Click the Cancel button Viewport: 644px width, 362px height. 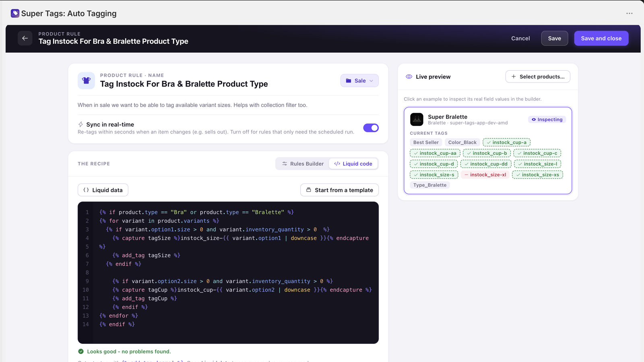point(520,38)
